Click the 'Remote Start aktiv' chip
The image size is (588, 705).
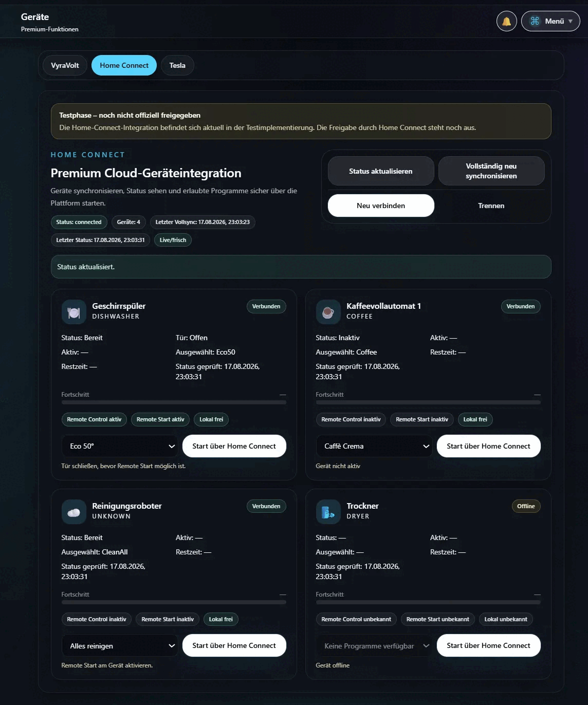pyautogui.click(x=160, y=419)
